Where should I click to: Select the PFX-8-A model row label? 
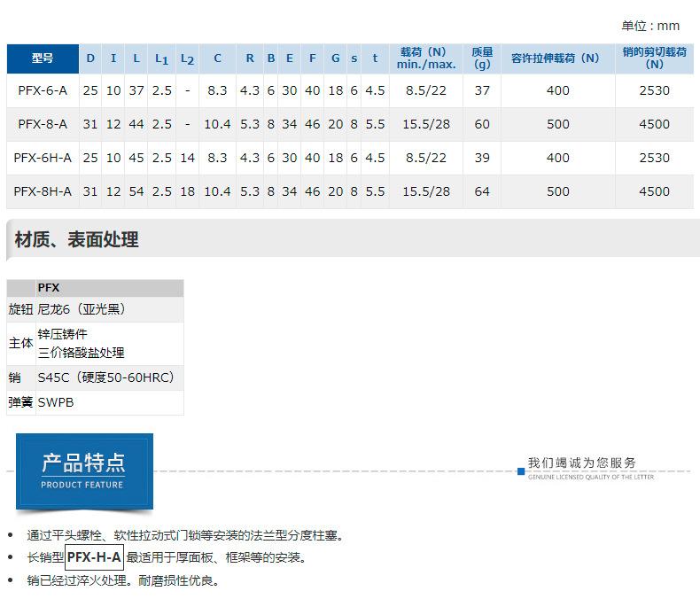click(x=43, y=124)
